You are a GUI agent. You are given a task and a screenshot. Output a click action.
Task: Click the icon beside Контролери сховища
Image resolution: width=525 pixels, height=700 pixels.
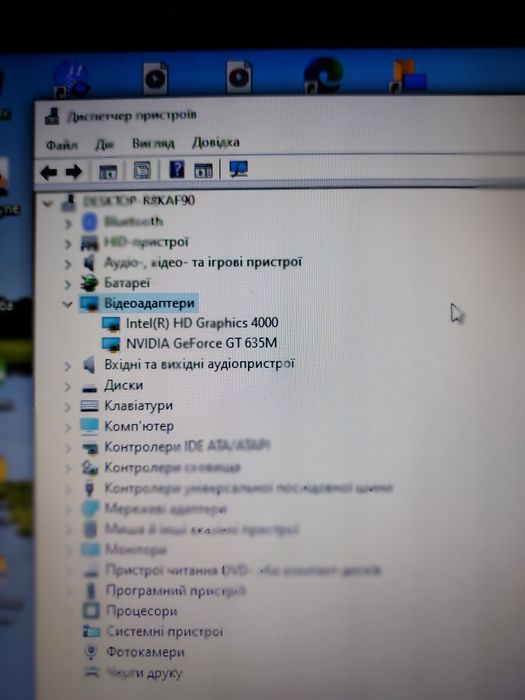coord(90,468)
